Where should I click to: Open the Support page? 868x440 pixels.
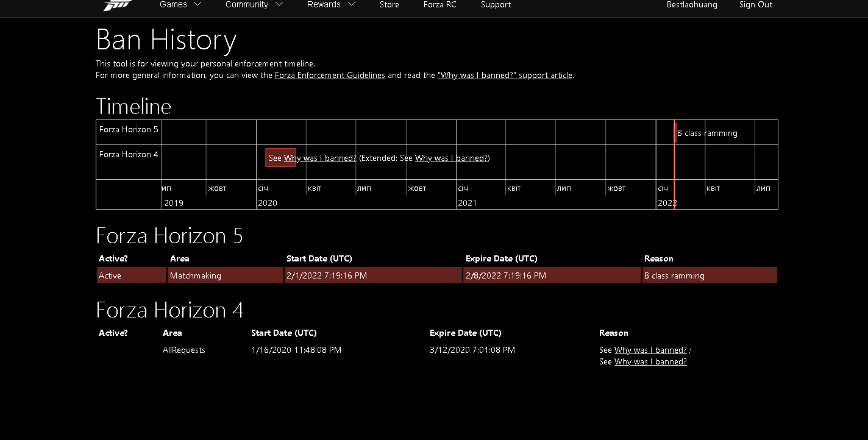[x=496, y=5]
